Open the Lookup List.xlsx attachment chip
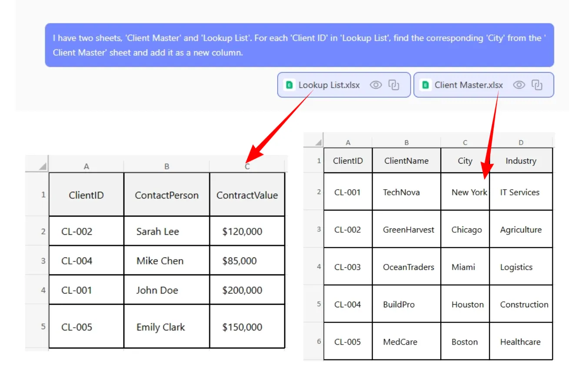 click(329, 85)
